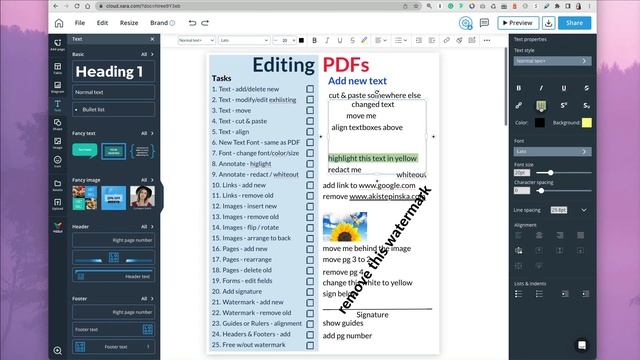Click the Redo arrow
Screen dimensions: 640x360
tap(205, 23)
